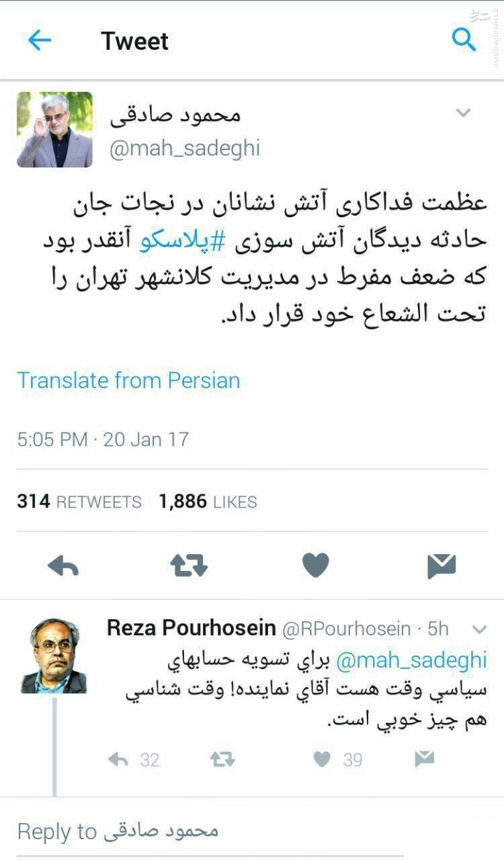Click Translate from Persian link
The image size is (504, 860).
click(x=128, y=380)
